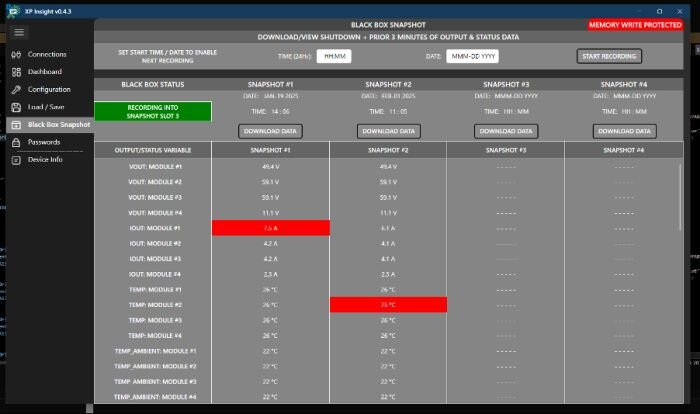Click the Black Box Snapshot sidebar icon
This screenshot has height=414, width=700.
[16, 125]
